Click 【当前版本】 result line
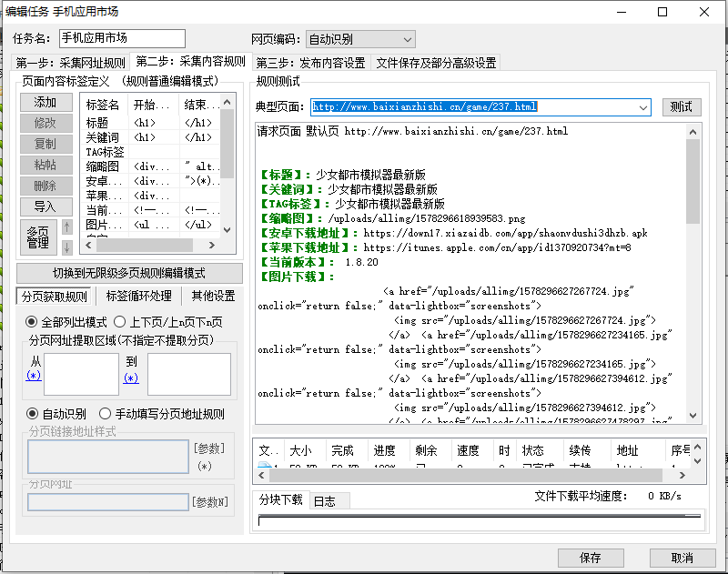Screen dimensions: 728x574 pyautogui.click(x=318, y=262)
